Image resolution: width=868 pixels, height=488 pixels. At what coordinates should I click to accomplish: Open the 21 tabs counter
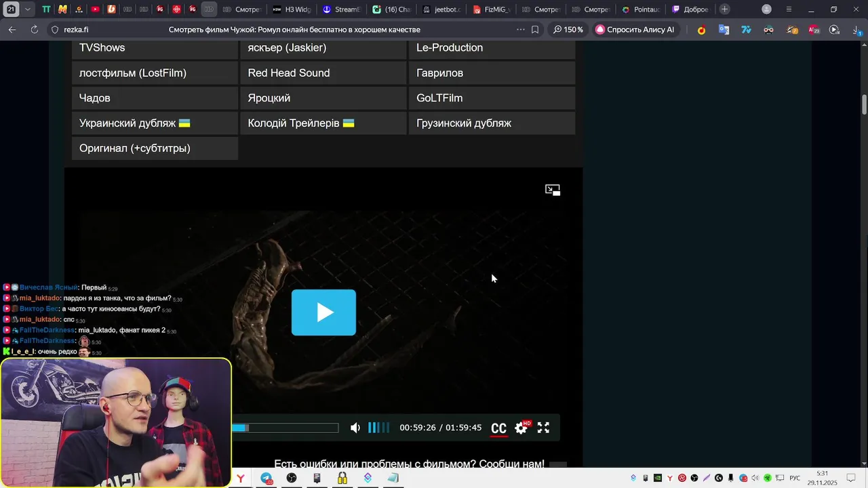click(11, 9)
